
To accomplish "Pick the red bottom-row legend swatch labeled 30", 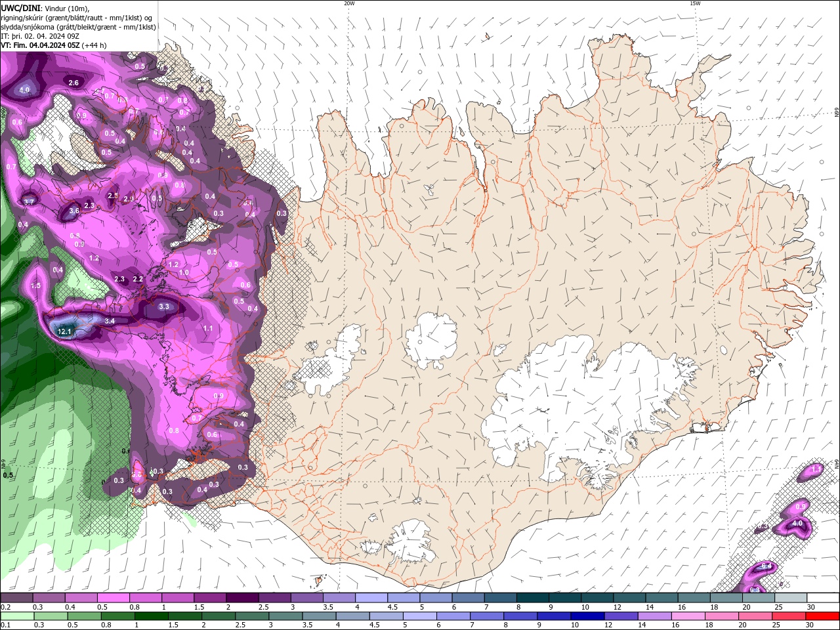I will pyautogui.click(x=822, y=616).
